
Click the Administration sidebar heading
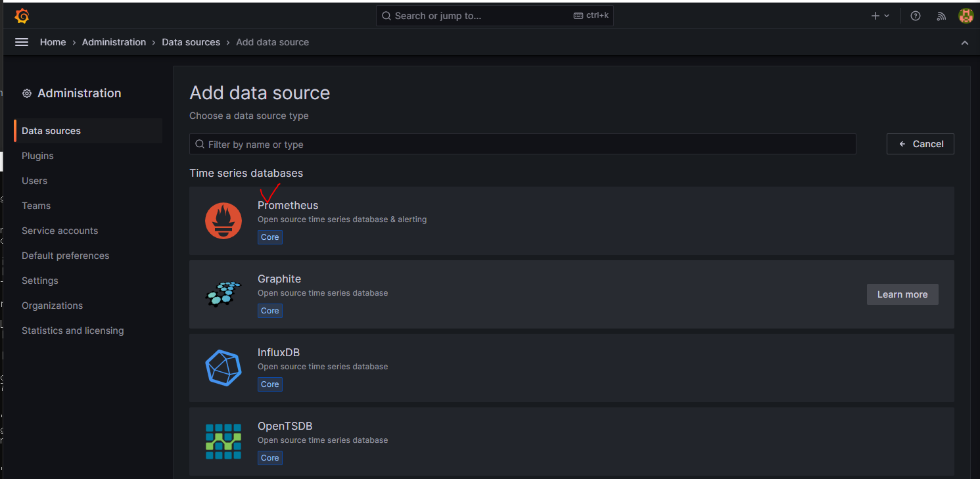80,93
